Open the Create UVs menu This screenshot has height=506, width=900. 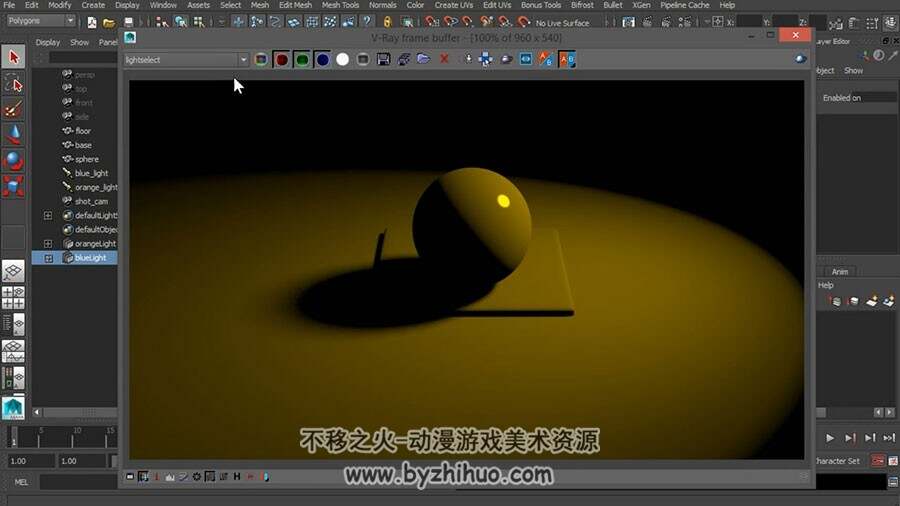pyautogui.click(x=453, y=5)
